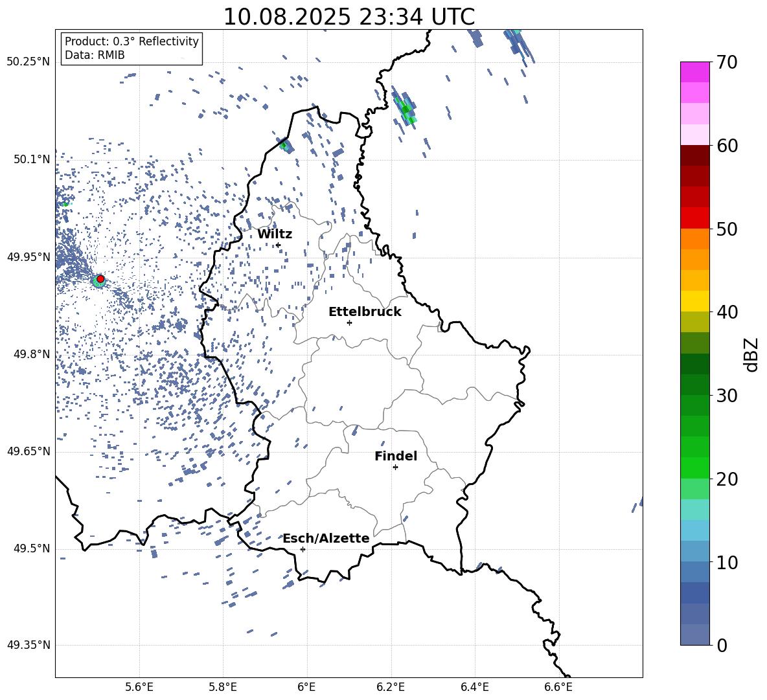767x700 pixels.
Task: Click the Wiltz city label
Action: pos(275,234)
